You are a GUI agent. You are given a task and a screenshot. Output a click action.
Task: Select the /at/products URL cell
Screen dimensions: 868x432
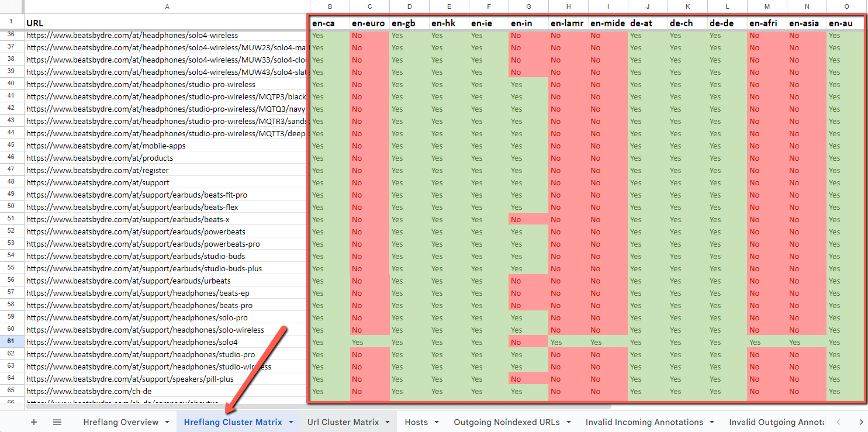[x=167, y=158]
